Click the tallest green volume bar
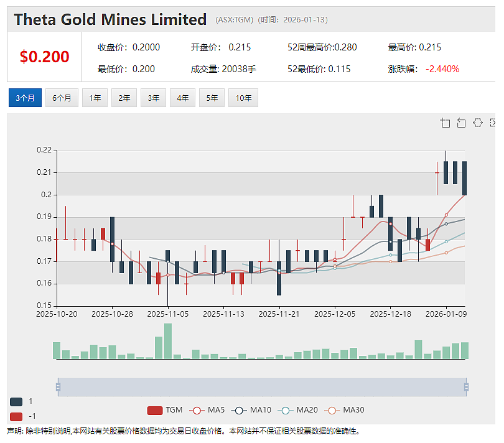Image resolution: width=504 pixels, height=443 pixels. (168, 341)
